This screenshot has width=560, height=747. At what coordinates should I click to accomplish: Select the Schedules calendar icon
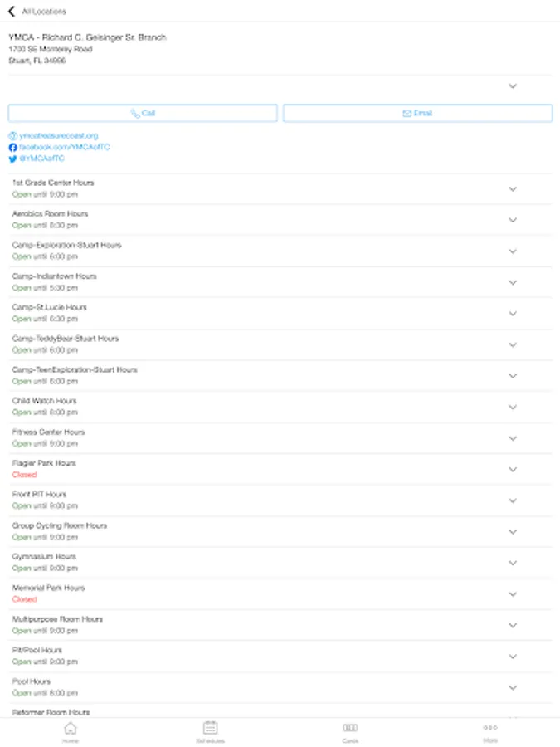210,726
